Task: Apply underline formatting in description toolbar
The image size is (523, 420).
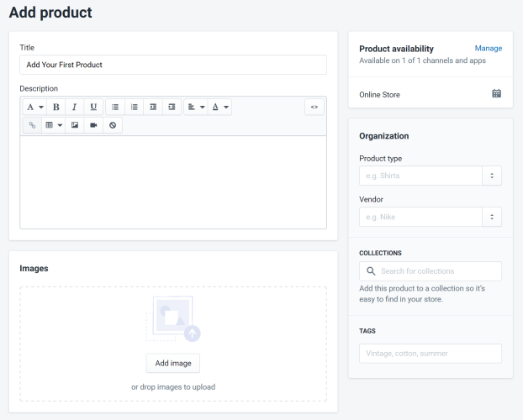Action: 93,107
